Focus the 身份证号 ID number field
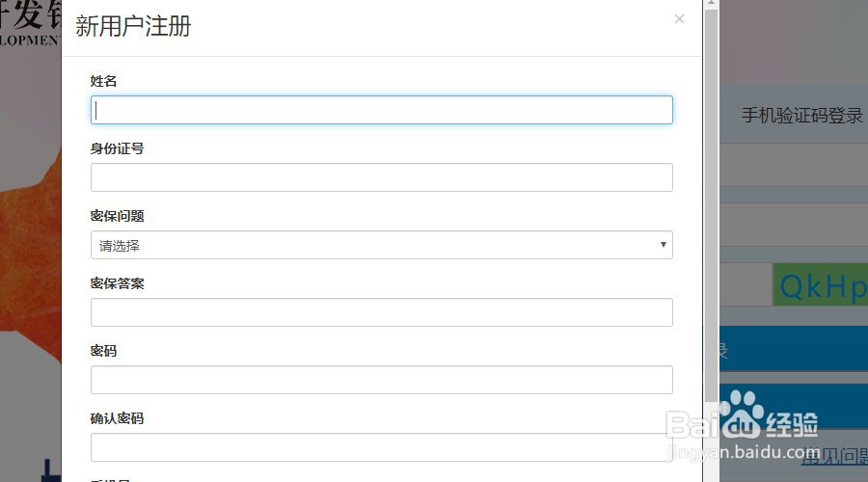The height and width of the screenshot is (482, 868). [381, 177]
